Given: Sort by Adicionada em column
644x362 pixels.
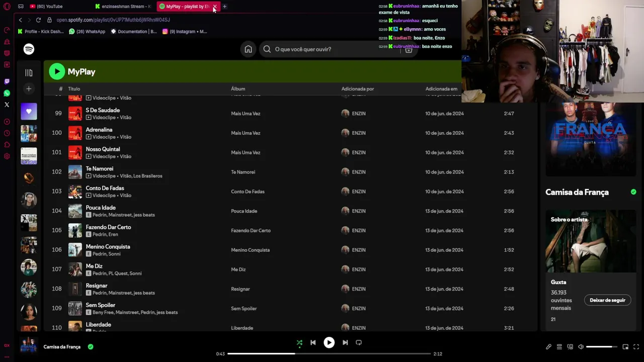Looking at the screenshot, I should (441, 89).
